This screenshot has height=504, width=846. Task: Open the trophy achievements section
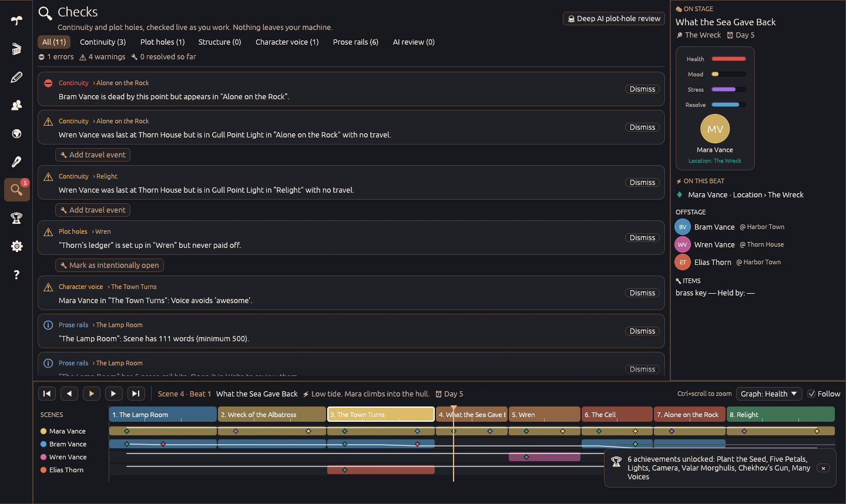pos(16,218)
